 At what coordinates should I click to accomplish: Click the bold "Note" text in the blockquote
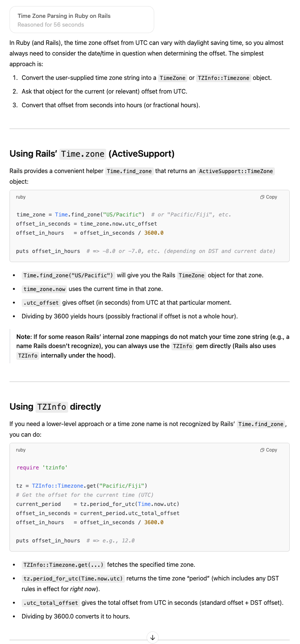[23, 337]
